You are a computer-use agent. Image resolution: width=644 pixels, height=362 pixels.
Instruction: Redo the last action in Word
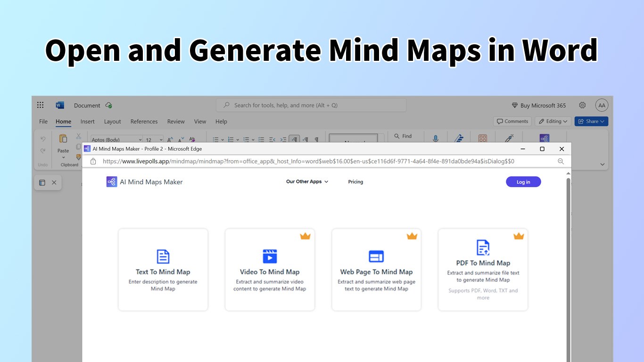point(43,151)
